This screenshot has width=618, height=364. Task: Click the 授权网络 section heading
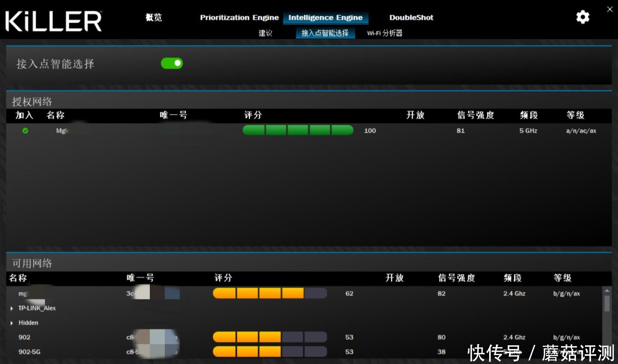[x=32, y=101]
